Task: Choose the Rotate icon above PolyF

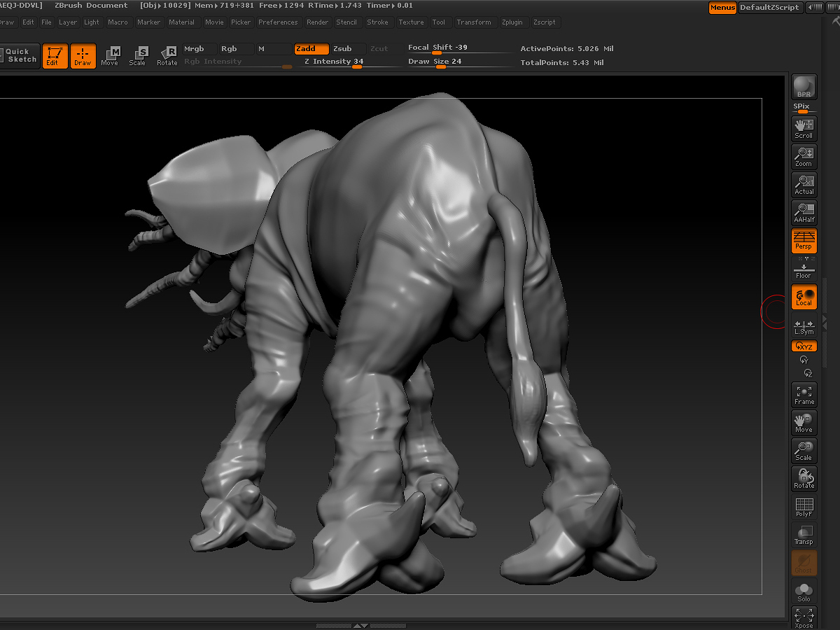Action: coord(804,479)
